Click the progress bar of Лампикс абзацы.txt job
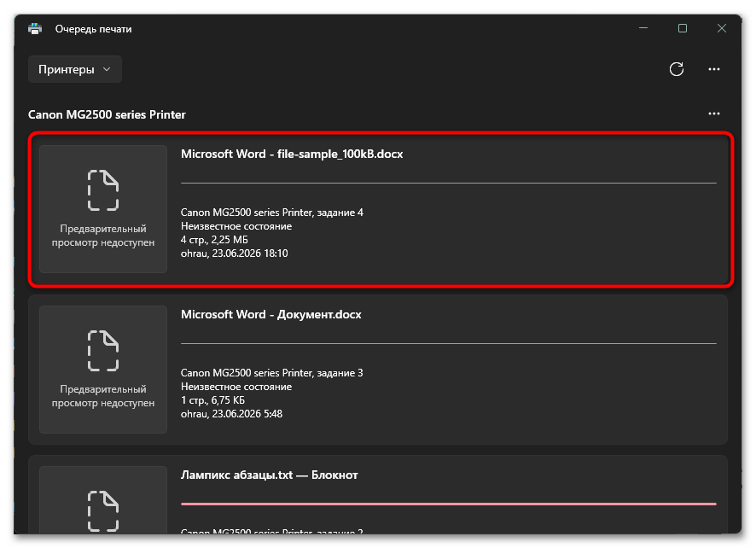The width and height of the screenshot is (756, 548). (x=448, y=504)
